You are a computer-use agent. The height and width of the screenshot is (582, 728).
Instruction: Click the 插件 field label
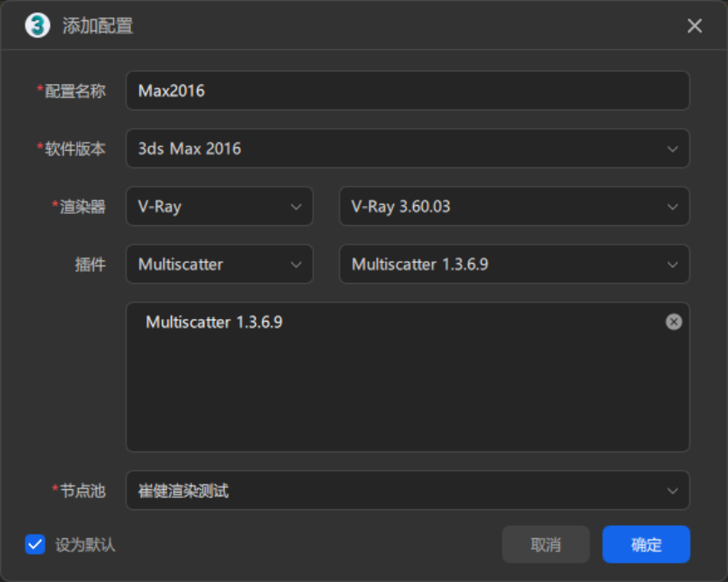[90, 265]
